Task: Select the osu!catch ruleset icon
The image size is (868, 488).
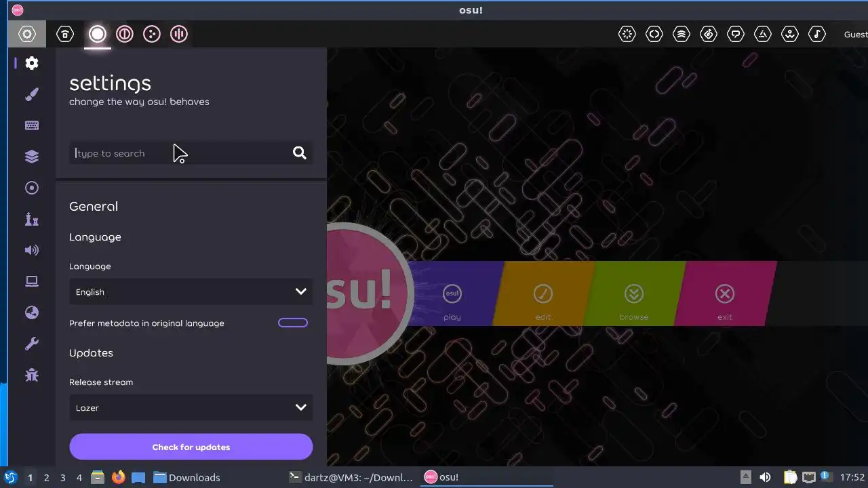Action: (152, 34)
